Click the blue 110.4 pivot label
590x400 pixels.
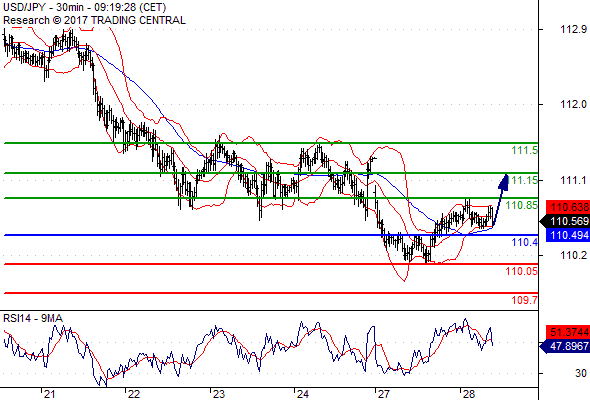point(525,242)
